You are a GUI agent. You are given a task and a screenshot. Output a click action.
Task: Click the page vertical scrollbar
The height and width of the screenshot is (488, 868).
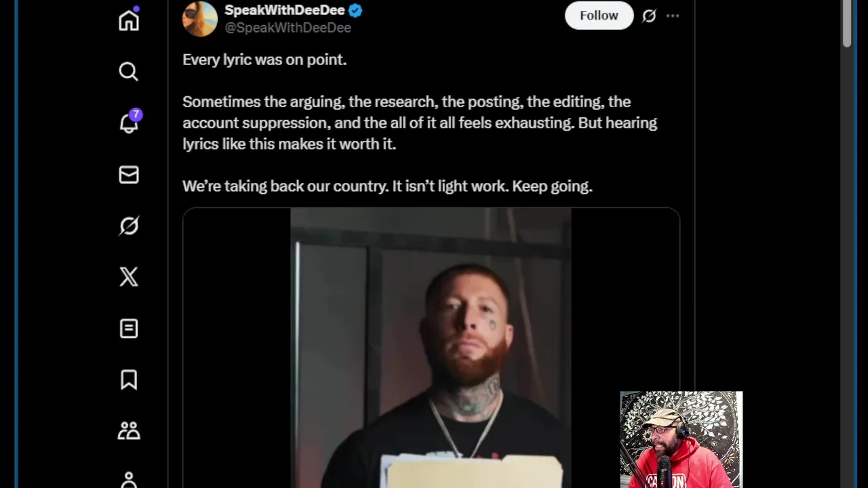[846, 24]
